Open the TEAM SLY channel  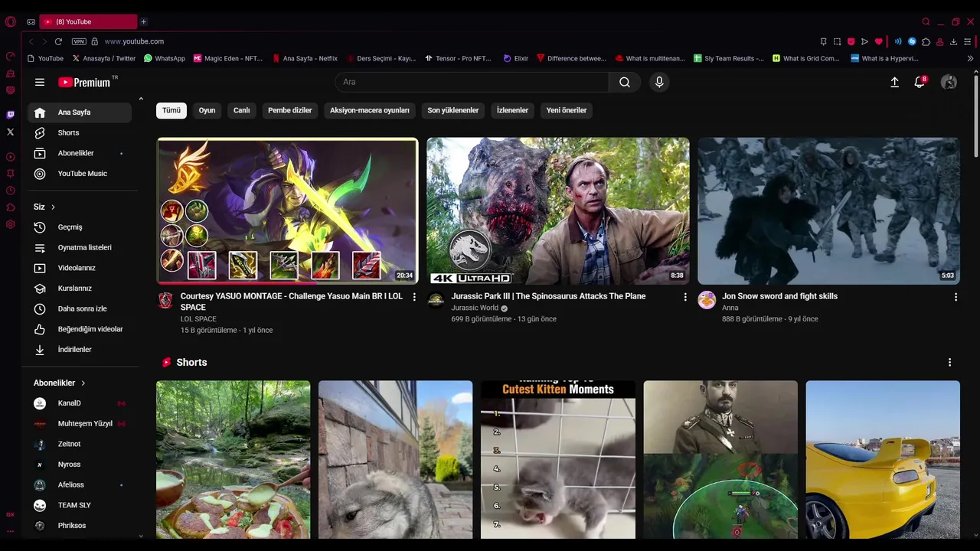pos(80,505)
